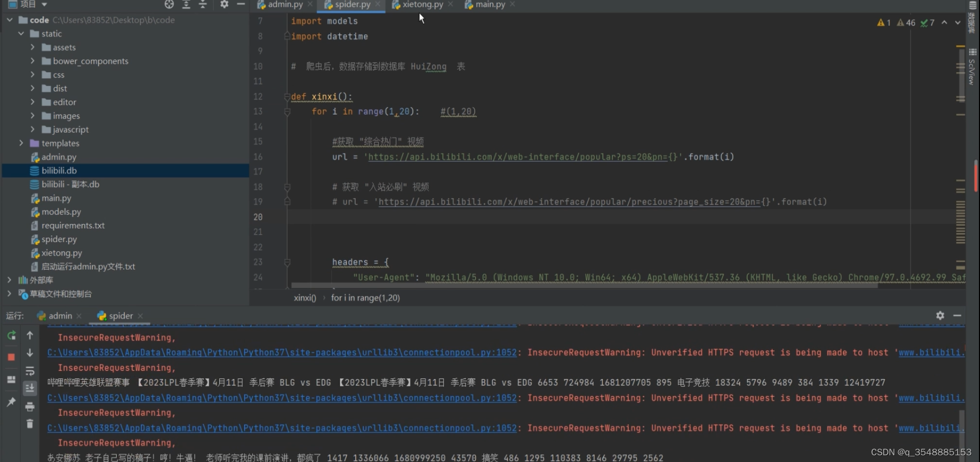Expand the css folder
980x462 pixels.
point(33,75)
